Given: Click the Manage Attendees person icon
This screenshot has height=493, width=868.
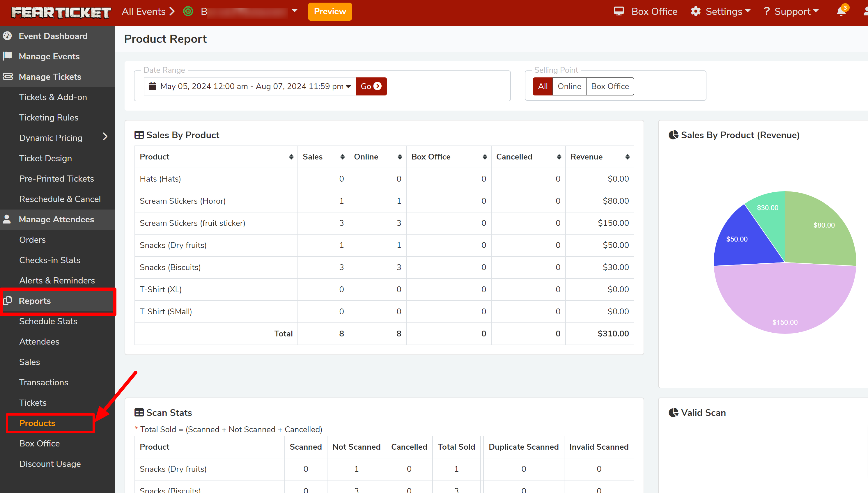Looking at the screenshot, I should pyautogui.click(x=7, y=219).
